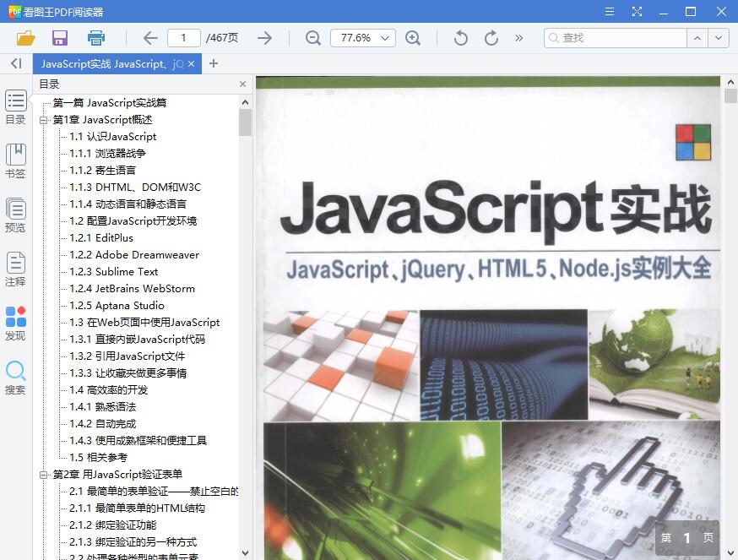Click outline scrollbar down arrow
Image resolution: width=738 pixels, height=560 pixels.
[245, 553]
